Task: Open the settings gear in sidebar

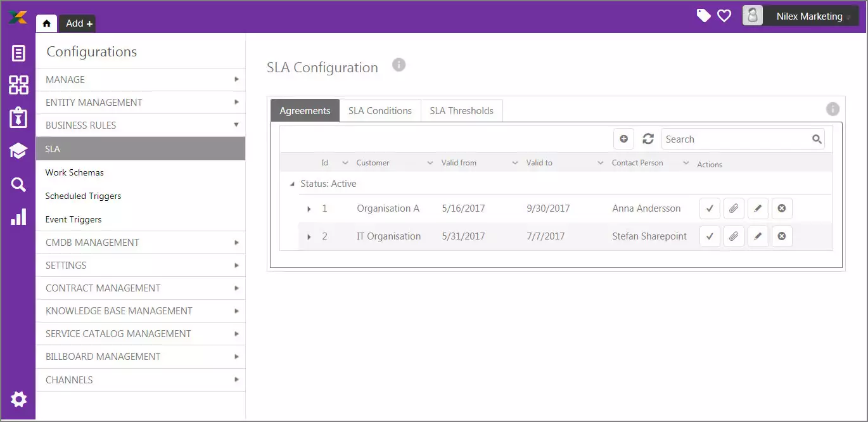Action: point(18,399)
